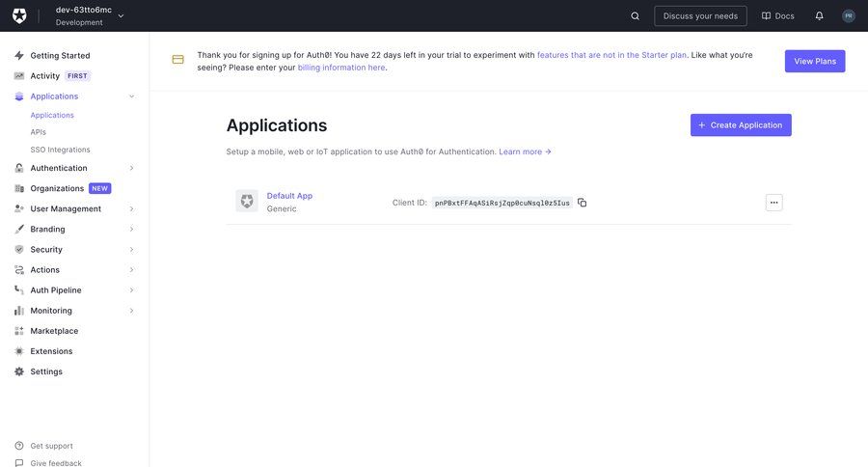Click the Auth Pipeline icon
The width and height of the screenshot is (868, 467).
pos(19,289)
